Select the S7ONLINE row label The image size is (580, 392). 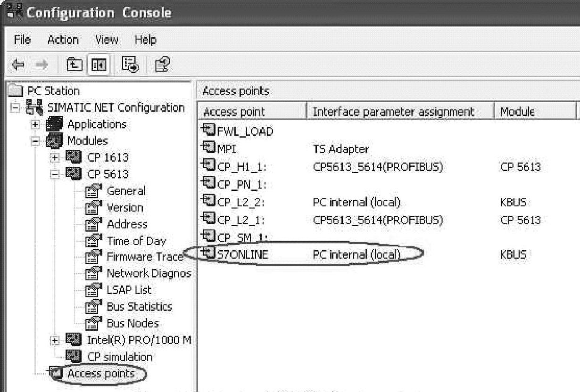point(242,254)
